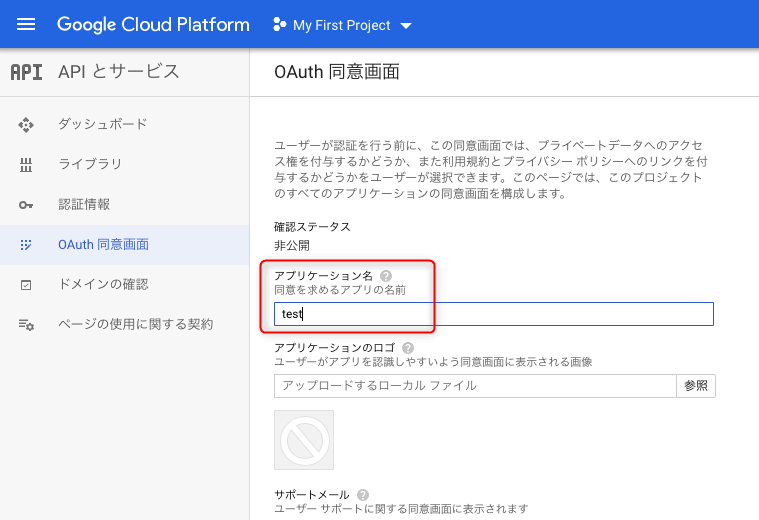Click the API logo icon in sidebar
The image size is (759, 520).
click(x=26, y=72)
